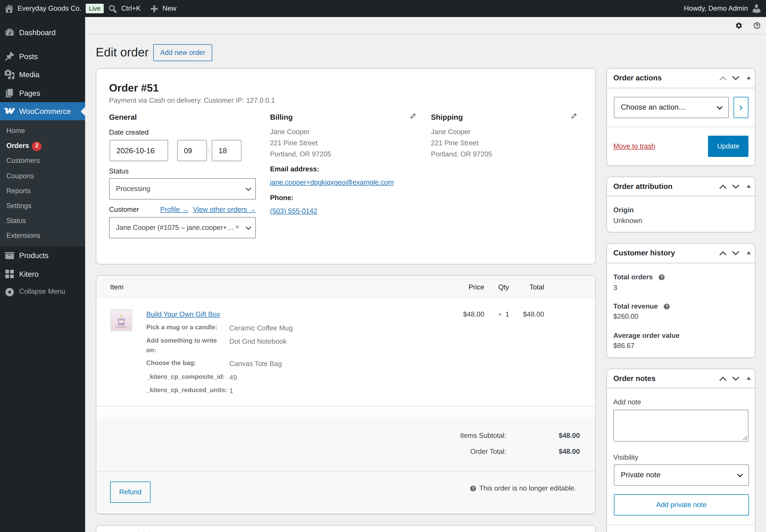Move Order notes panel up

pos(723,379)
